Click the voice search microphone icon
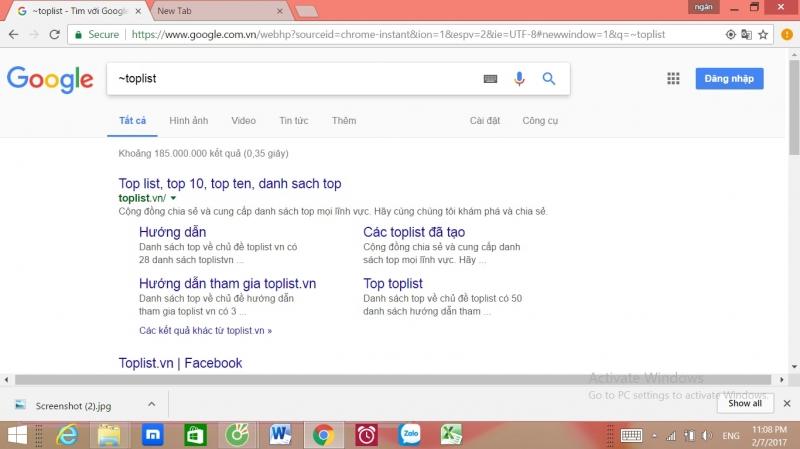This screenshot has height=449, width=800. click(519, 79)
